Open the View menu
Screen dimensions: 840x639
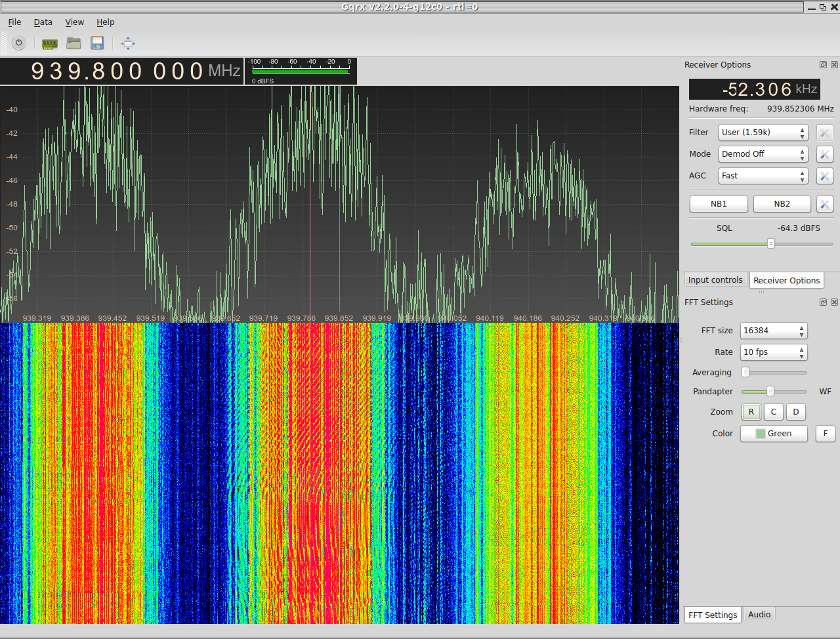click(x=74, y=22)
